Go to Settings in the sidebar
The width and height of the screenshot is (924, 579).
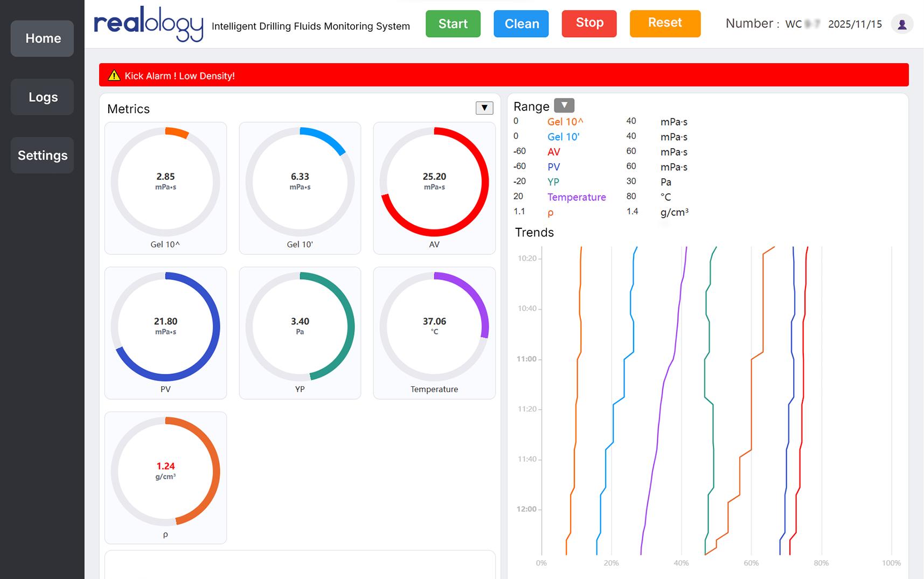pos(43,156)
